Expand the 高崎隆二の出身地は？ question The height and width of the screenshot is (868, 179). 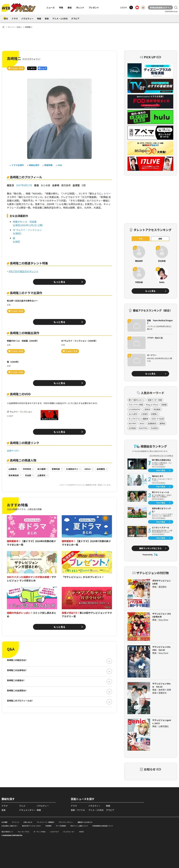pos(59,671)
